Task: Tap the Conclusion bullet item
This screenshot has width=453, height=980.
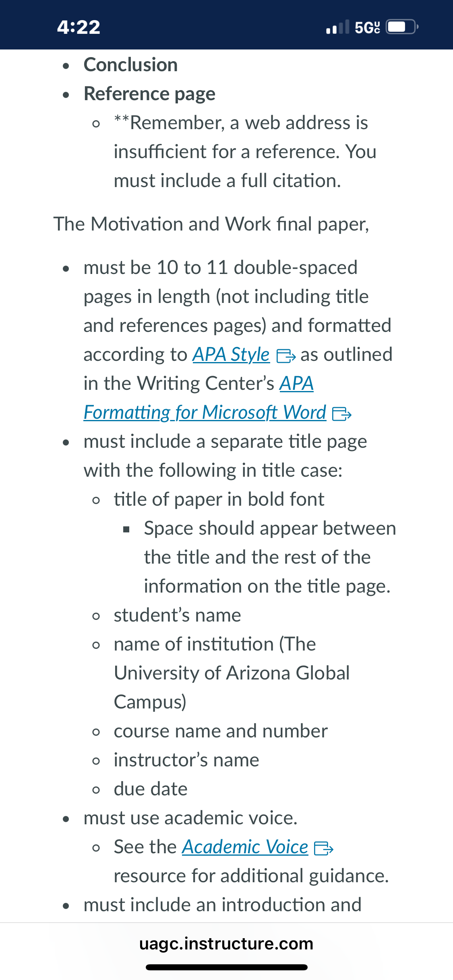Action: tap(130, 65)
